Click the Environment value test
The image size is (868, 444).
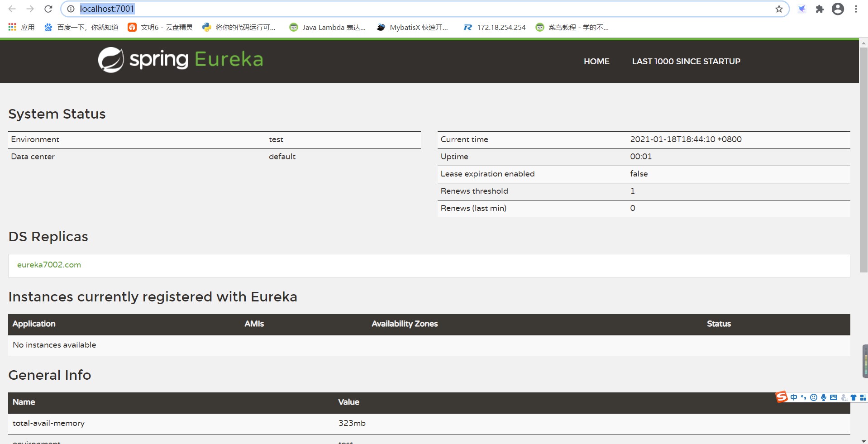tap(276, 139)
